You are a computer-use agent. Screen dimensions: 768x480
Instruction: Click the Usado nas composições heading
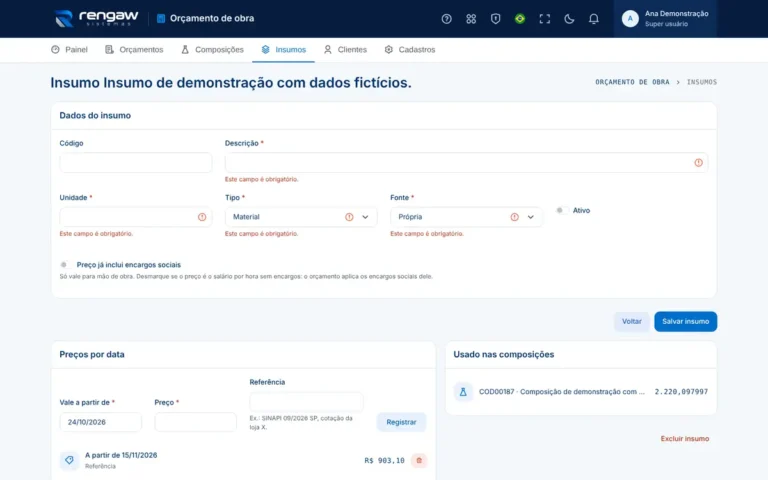pos(504,354)
